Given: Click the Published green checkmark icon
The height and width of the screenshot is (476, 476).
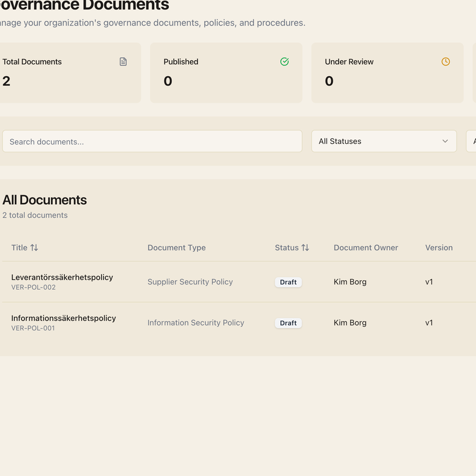Looking at the screenshot, I should tap(284, 62).
